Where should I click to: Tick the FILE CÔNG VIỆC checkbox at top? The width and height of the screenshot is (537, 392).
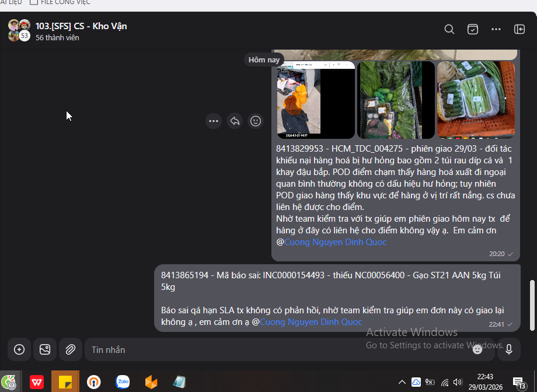34,2
